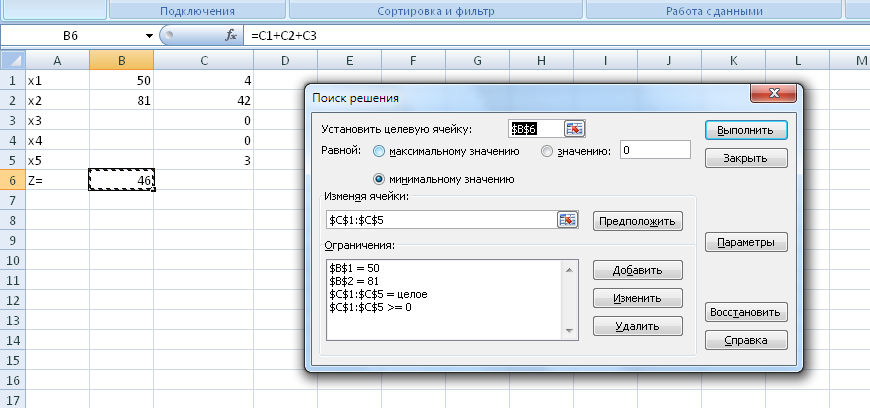870x408 pixels.
Task: Open the Подключения ribbon group
Action: click(x=198, y=12)
